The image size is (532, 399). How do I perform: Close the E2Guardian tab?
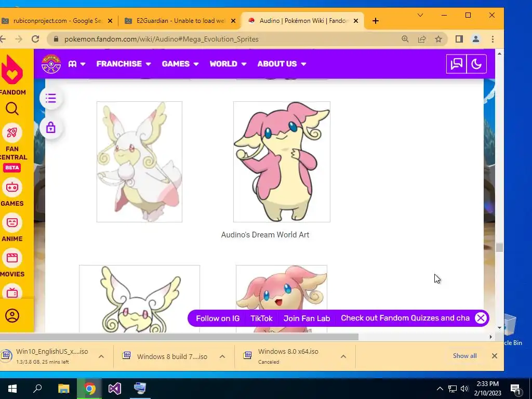pyautogui.click(x=233, y=21)
